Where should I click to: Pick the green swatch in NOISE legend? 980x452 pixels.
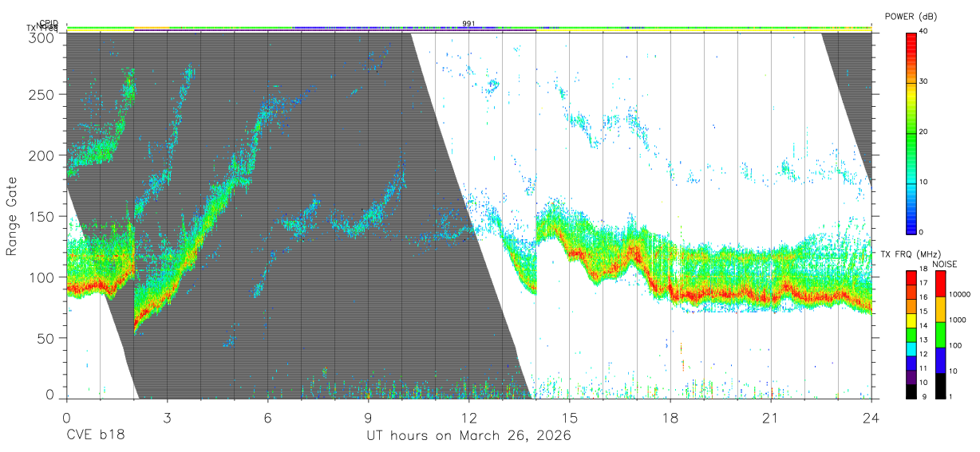tap(940, 335)
